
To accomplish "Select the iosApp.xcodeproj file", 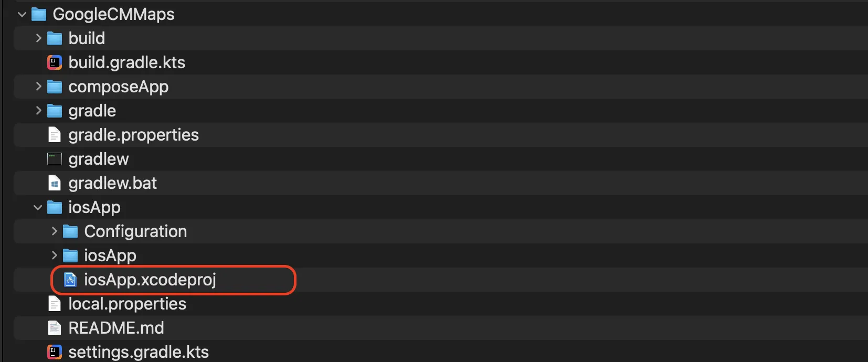I will (151, 279).
